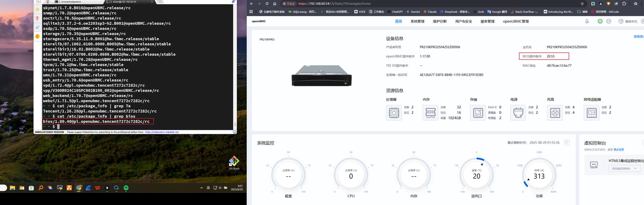Click the browser address bar URL
The width and height of the screenshot is (644, 205).
pyautogui.click(x=334, y=4)
